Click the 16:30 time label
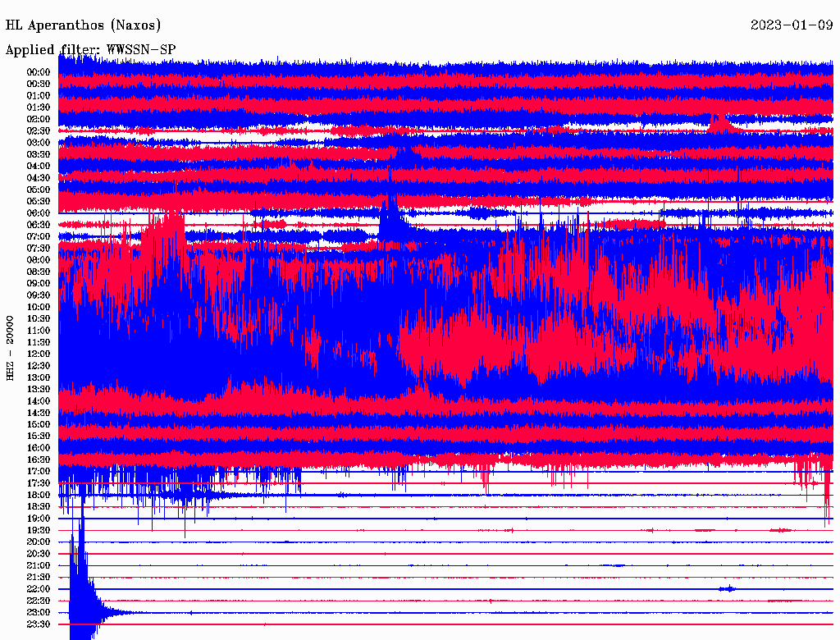 click(x=39, y=460)
